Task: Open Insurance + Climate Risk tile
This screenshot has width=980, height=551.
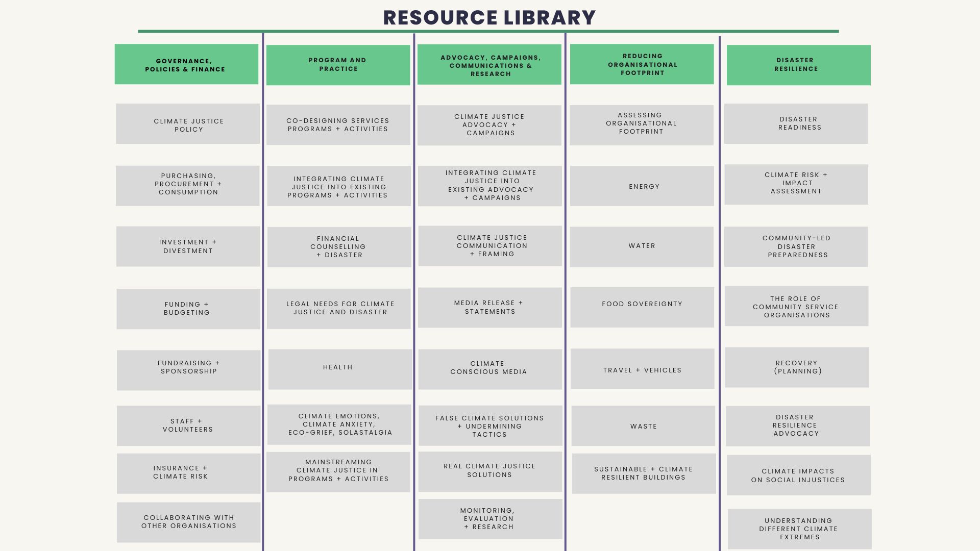Action: click(189, 474)
